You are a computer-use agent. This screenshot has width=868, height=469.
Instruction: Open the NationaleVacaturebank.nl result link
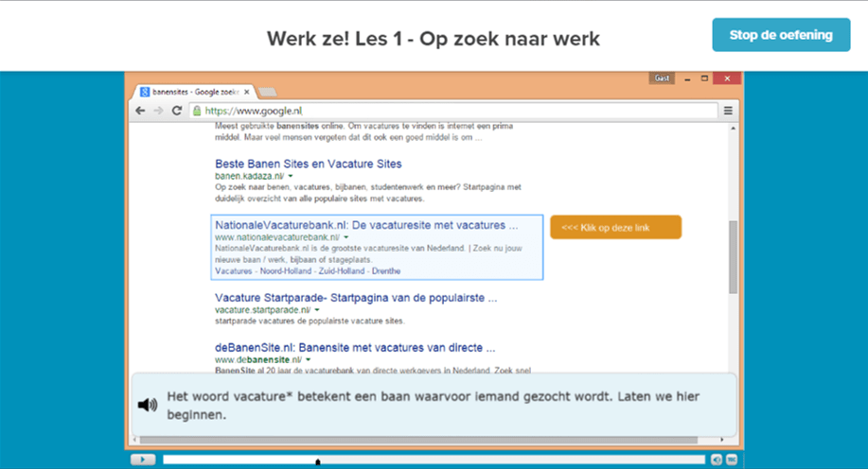pos(366,225)
